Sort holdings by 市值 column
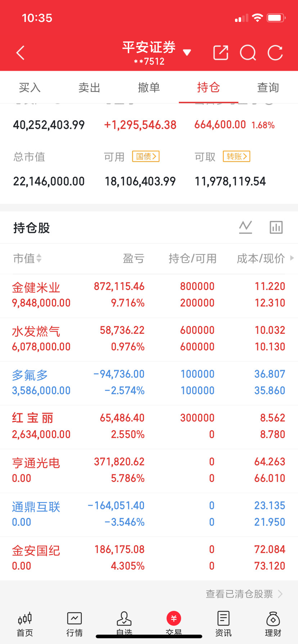The image size is (298, 644). (x=27, y=258)
